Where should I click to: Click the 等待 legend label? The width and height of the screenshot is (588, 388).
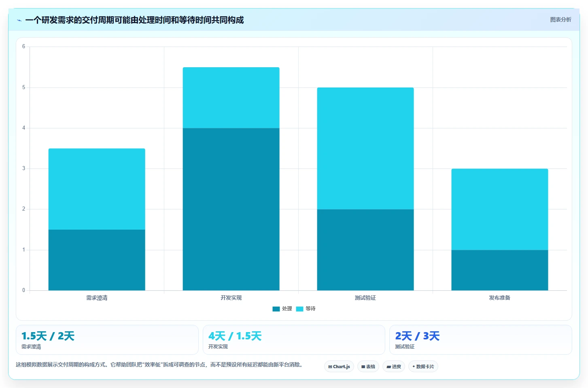tap(310, 309)
